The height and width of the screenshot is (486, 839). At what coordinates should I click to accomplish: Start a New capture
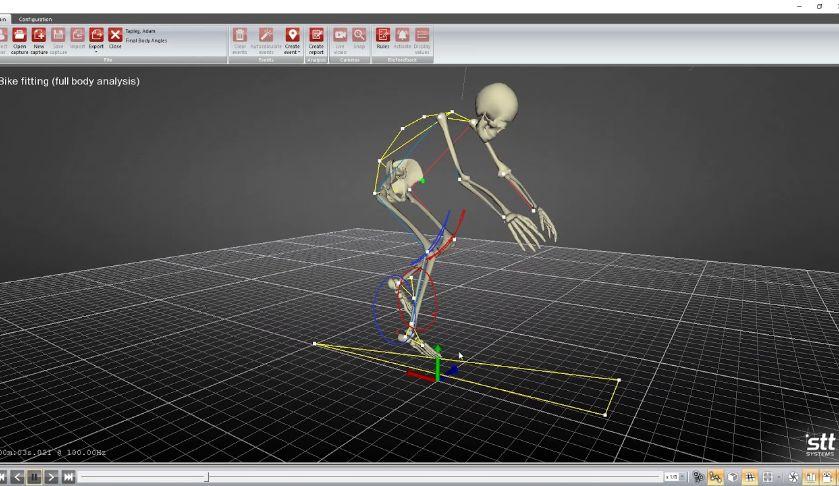[x=39, y=41]
